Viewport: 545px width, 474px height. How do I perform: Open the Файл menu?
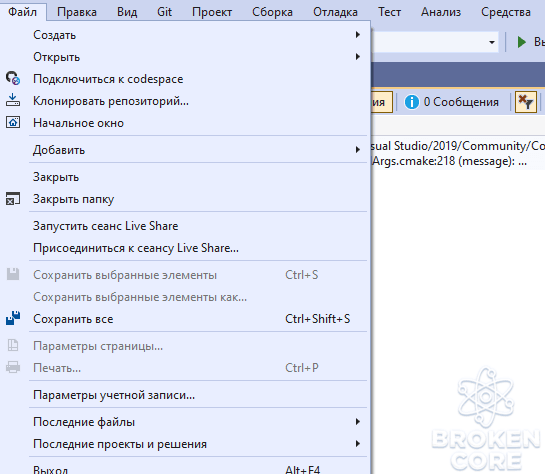(x=23, y=12)
